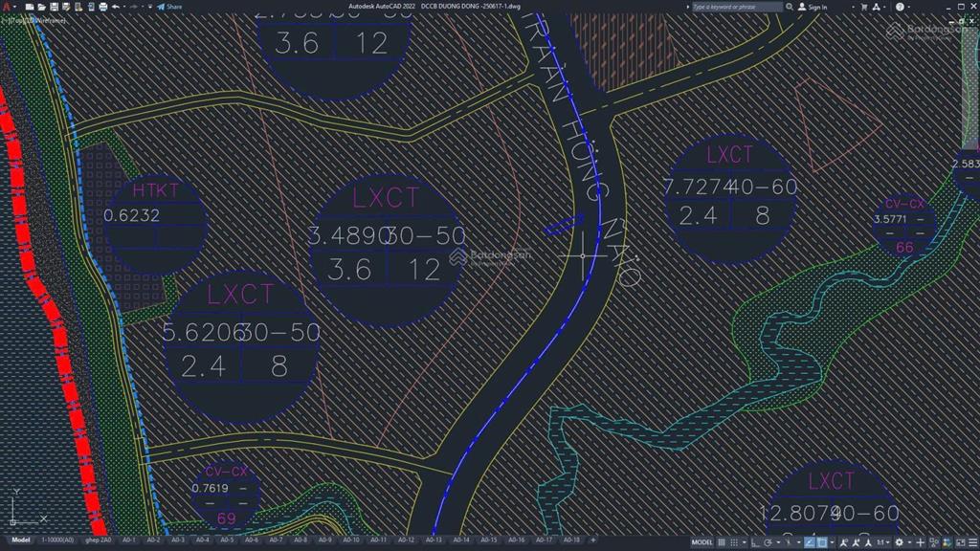Click the Open file icon

41,7
